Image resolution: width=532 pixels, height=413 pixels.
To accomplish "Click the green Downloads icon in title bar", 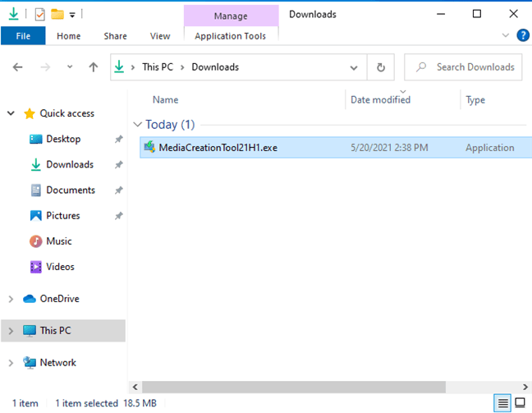I will [x=14, y=14].
